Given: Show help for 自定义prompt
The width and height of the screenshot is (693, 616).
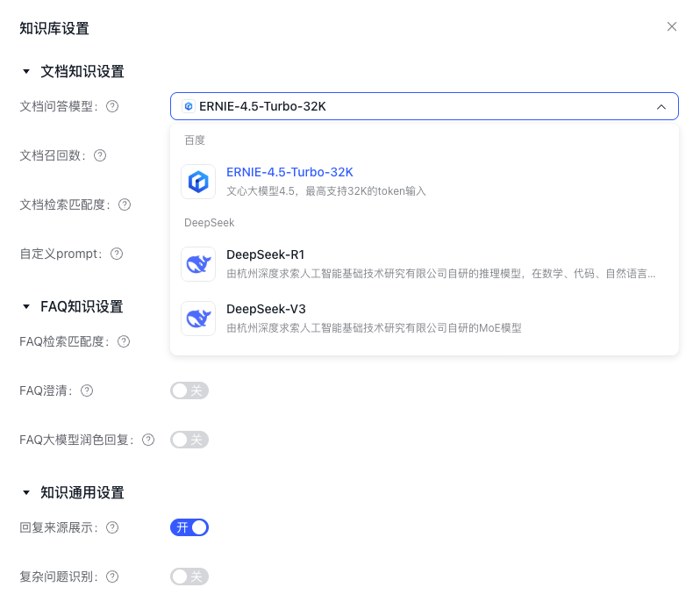Looking at the screenshot, I should point(117,254).
